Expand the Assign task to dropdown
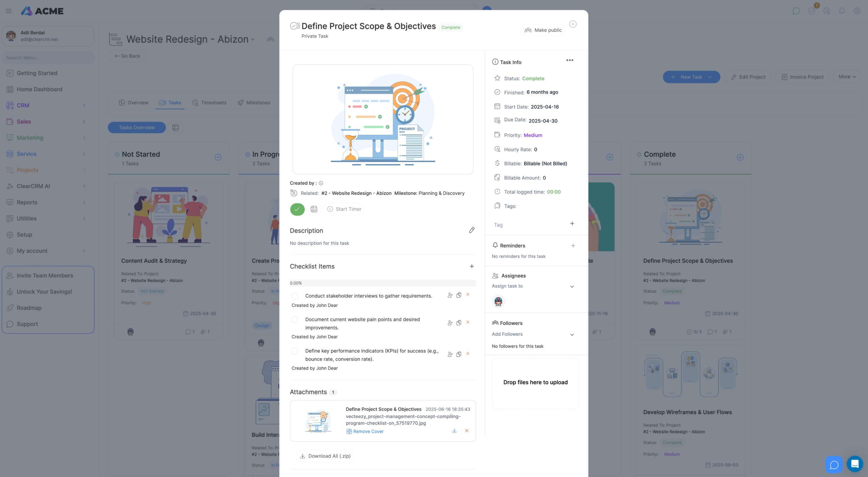The image size is (868, 477). tap(572, 287)
